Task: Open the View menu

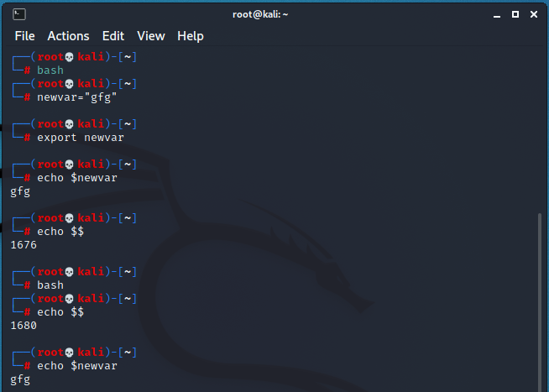Action: [x=151, y=36]
